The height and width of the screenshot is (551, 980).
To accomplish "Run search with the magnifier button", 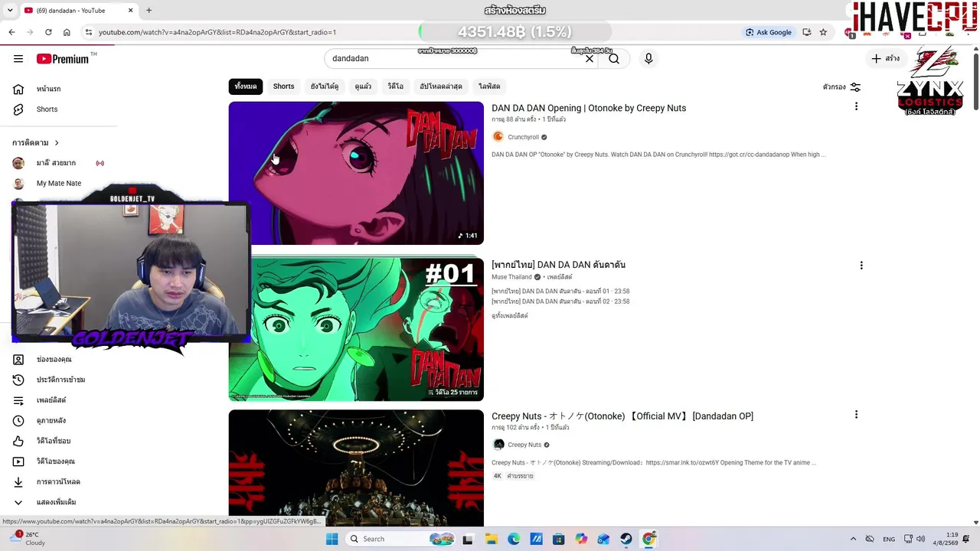I will (x=614, y=59).
